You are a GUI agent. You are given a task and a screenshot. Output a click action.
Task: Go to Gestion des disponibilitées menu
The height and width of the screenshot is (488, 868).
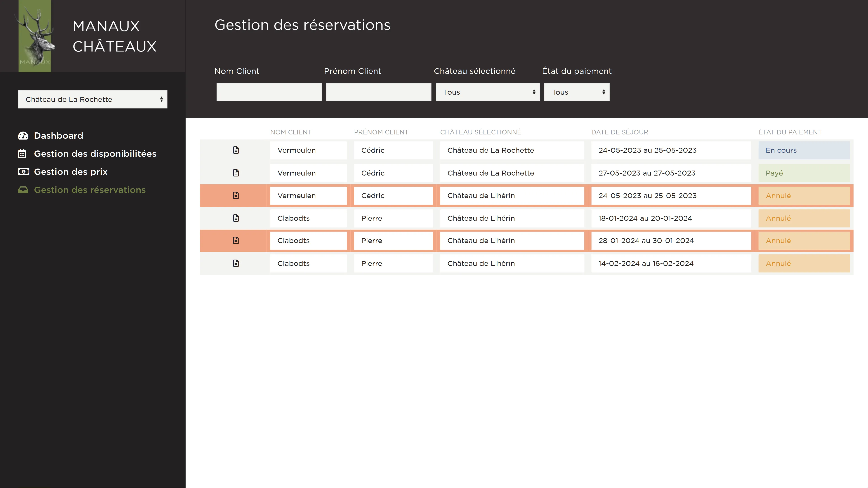[x=95, y=154]
